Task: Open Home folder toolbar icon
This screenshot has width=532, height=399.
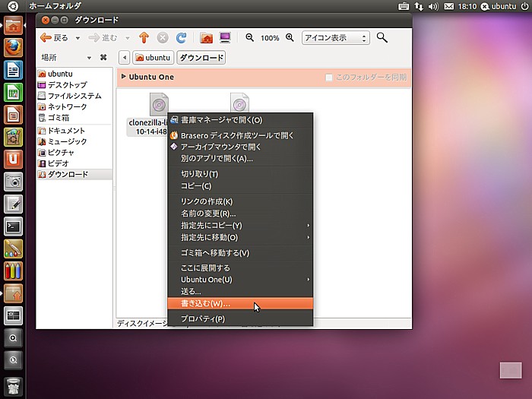Action: click(x=206, y=38)
